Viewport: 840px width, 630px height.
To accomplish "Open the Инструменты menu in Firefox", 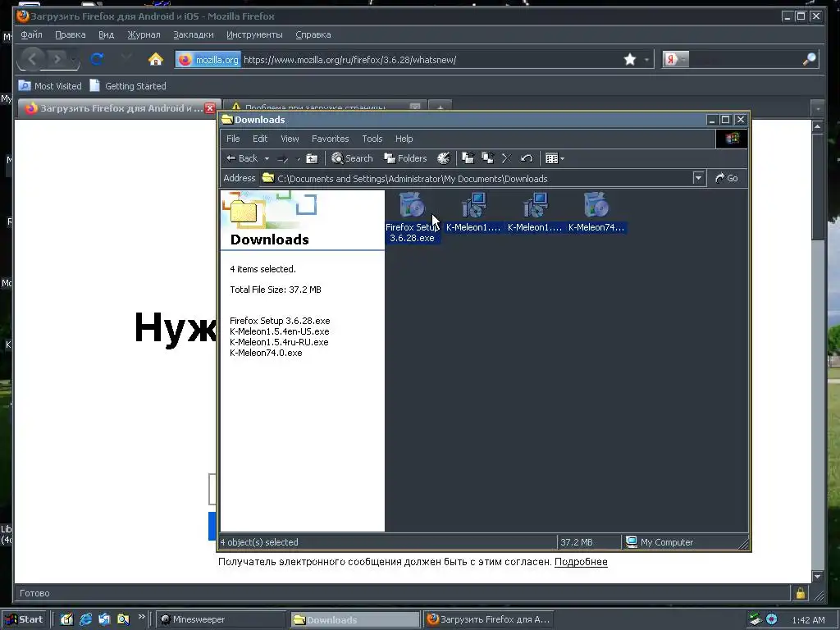I will pyautogui.click(x=254, y=34).
